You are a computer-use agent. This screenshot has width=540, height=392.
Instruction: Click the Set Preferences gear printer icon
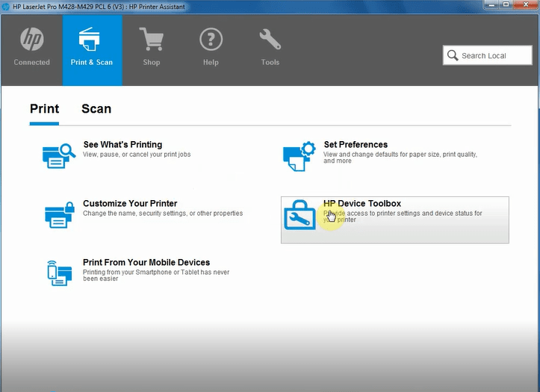300,155
